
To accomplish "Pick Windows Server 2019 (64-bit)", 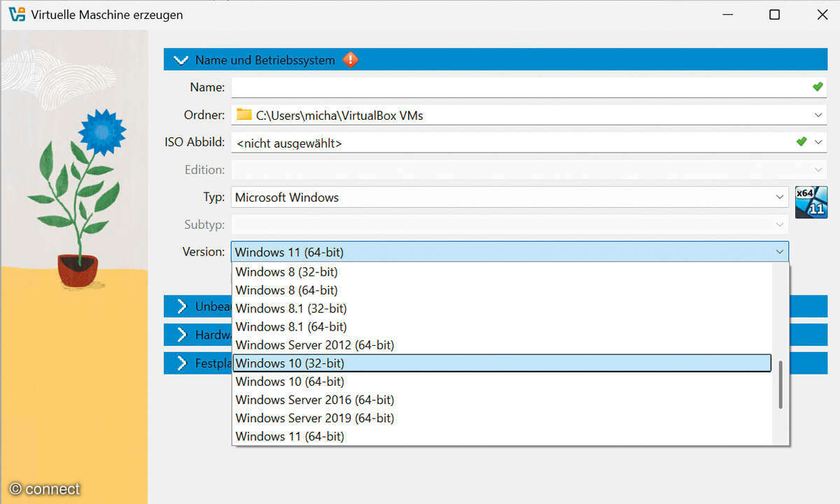I will click(502, 418).
